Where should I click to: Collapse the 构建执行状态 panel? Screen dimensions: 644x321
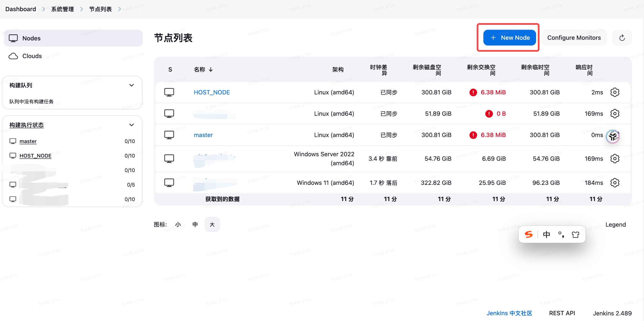[x=132, y=125]
